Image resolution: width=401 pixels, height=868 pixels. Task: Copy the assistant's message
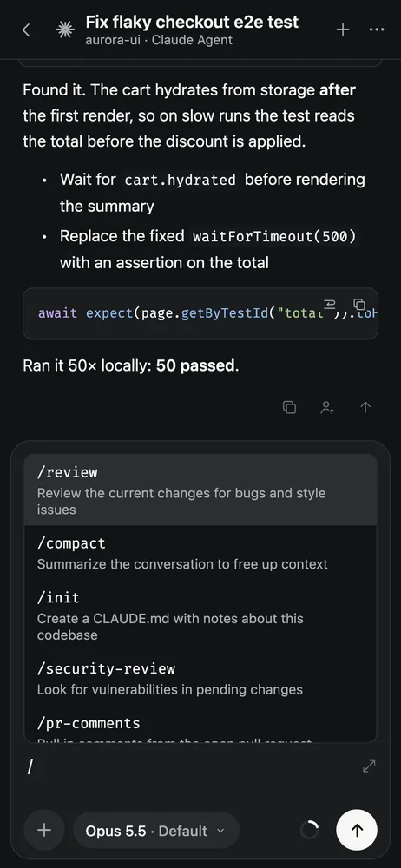289,407
